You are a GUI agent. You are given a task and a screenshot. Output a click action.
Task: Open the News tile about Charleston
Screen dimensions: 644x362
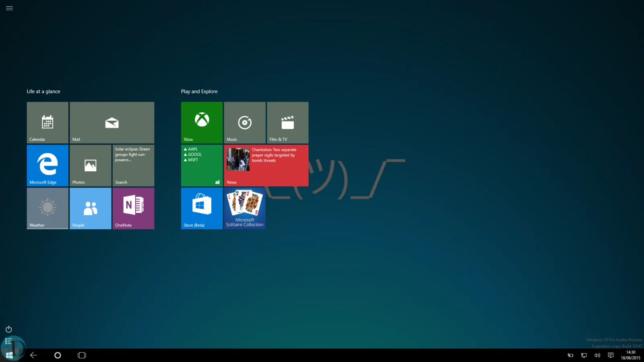pyautogui.click(x=266, y=165)
